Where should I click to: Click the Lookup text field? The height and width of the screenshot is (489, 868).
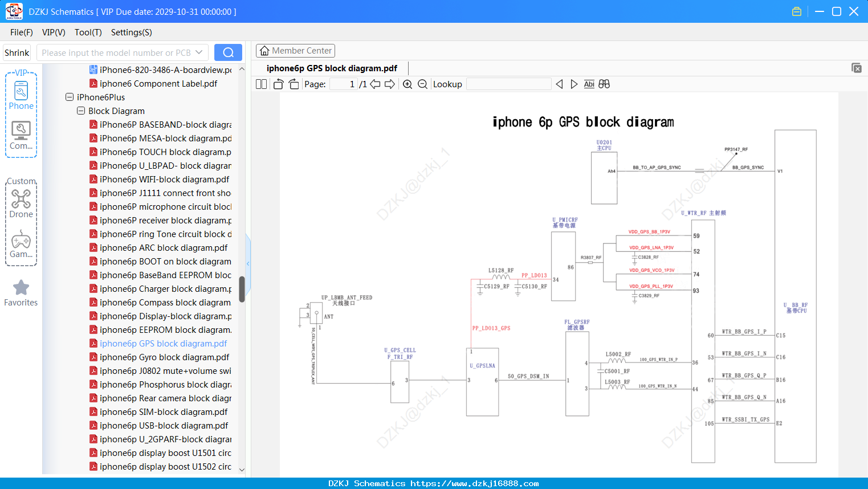[x=508, y=84]
